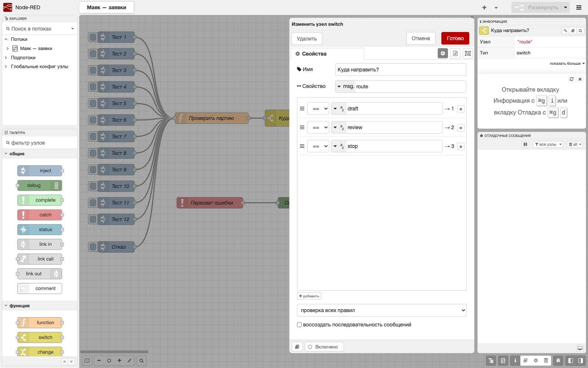Screen dimensions: 588x368
Task: Trigger the 'Тест 1' inject button
Action: 93,37
